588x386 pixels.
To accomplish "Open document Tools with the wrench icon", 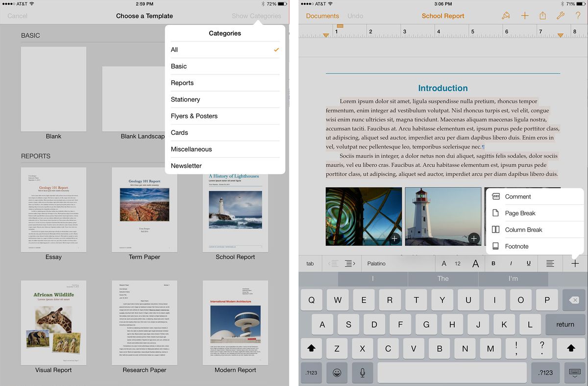I will click(x=560, y=15).
